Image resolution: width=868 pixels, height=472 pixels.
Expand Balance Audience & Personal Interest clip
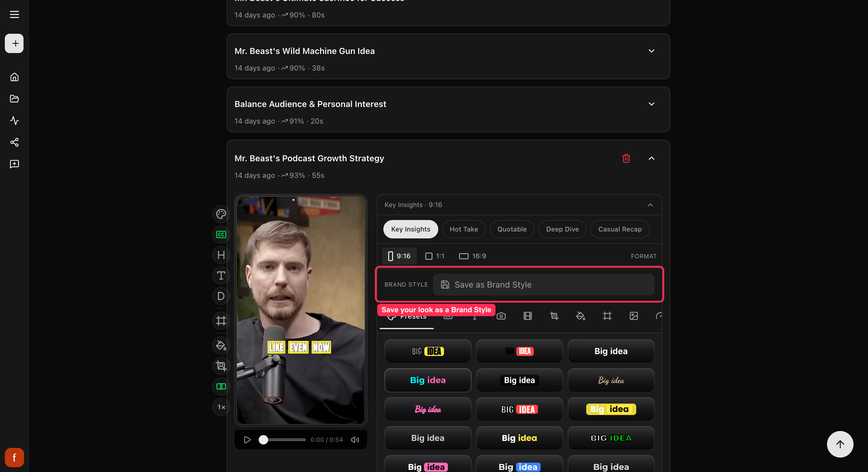tap(651, 104)
